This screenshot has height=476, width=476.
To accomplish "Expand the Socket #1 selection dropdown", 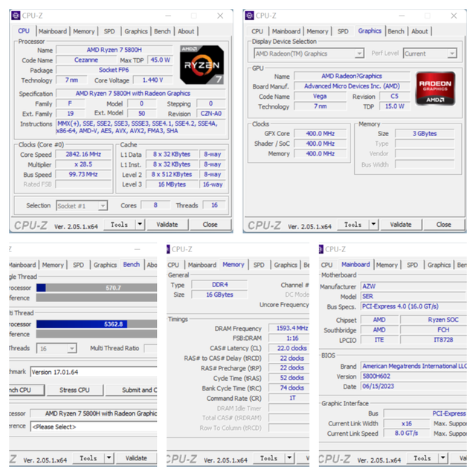I will (x=103, y=206).
